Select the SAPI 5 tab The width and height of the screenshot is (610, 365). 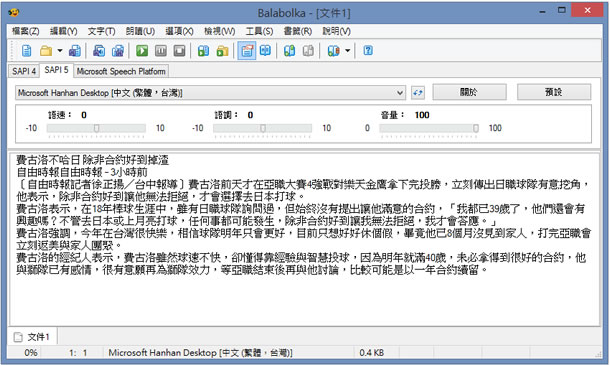[56, 70]
